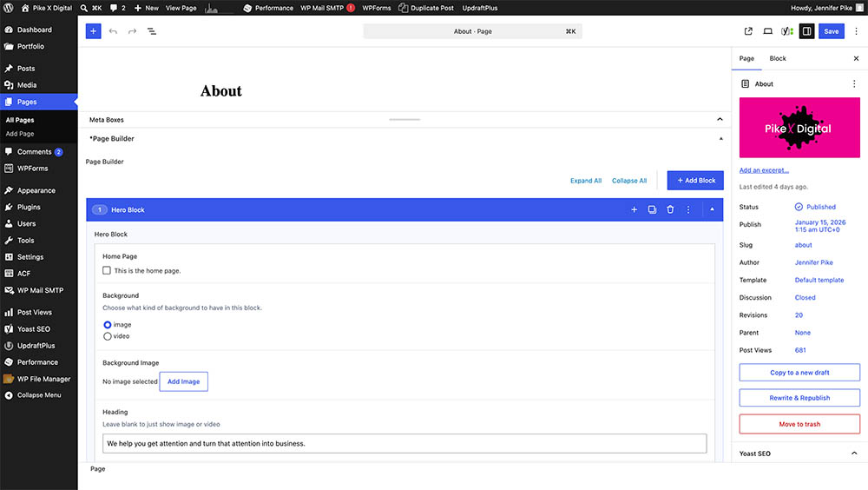Image resolution: width=868 pixels, height=490 pixels.
Task: Open the Plugins admin menu
Action: 29,207
